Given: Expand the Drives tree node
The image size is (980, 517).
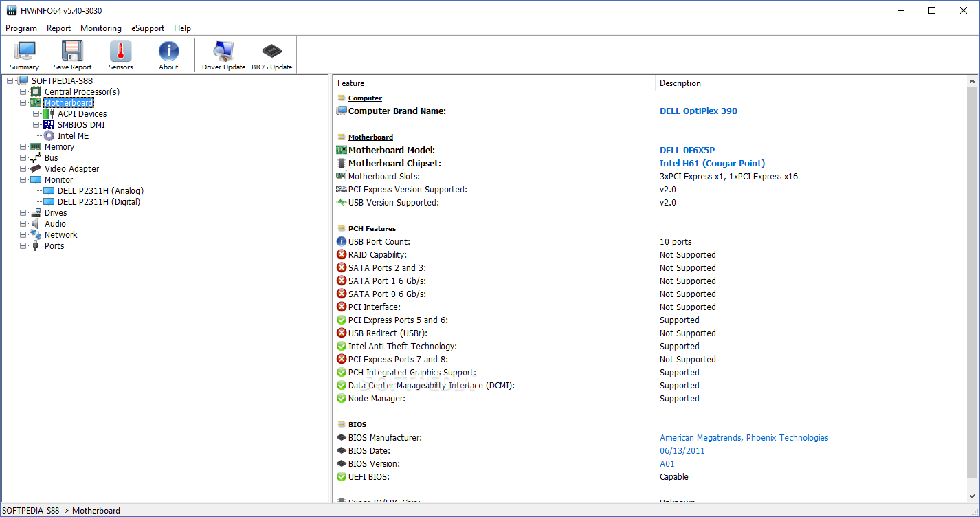Looking at the screenshot, I should (23, 213).
